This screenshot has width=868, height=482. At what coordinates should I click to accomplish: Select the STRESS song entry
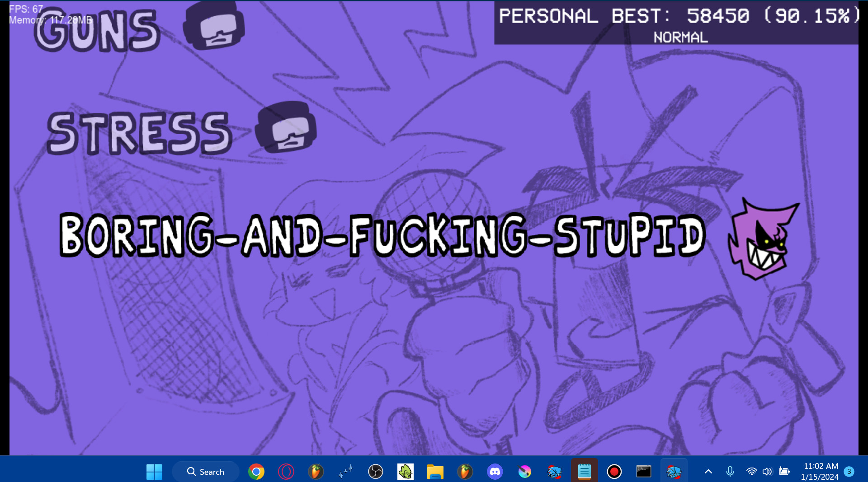pyautogui.click(x=140, y=133)
